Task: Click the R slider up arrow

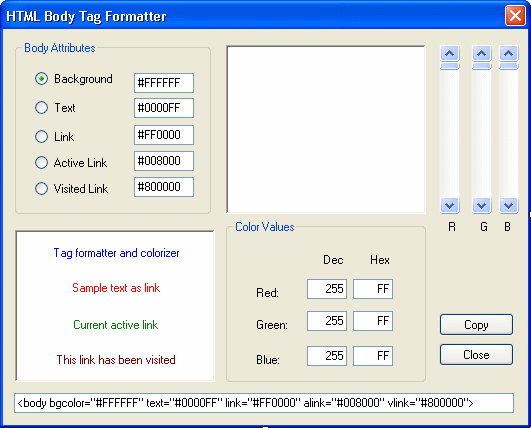Action: click(449, 53)
